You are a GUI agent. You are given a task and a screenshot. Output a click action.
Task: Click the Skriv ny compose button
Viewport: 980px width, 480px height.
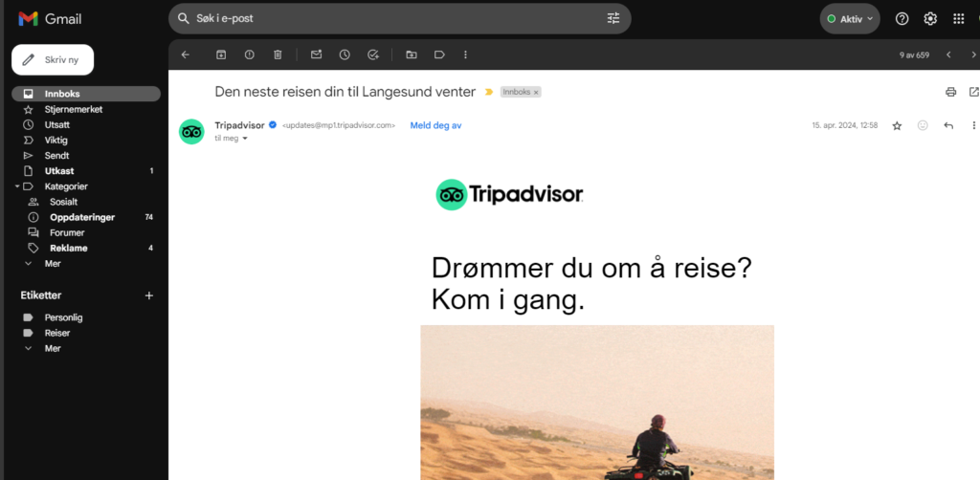(x=53, y=59)
